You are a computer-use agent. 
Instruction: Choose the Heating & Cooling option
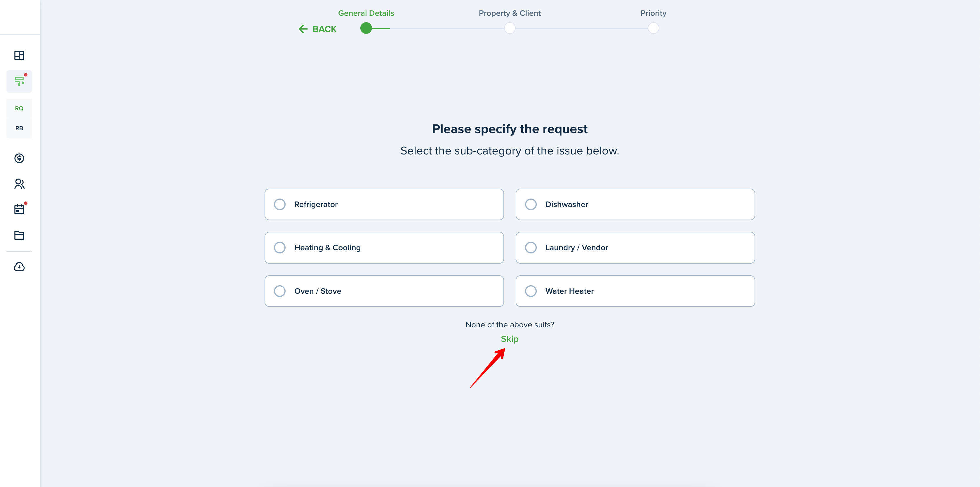tap(384, 248)
